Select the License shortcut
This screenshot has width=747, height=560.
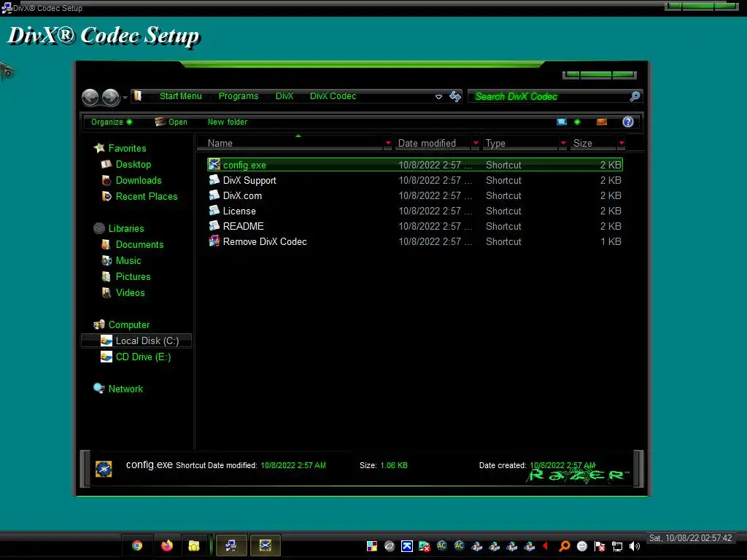(415, 211)
